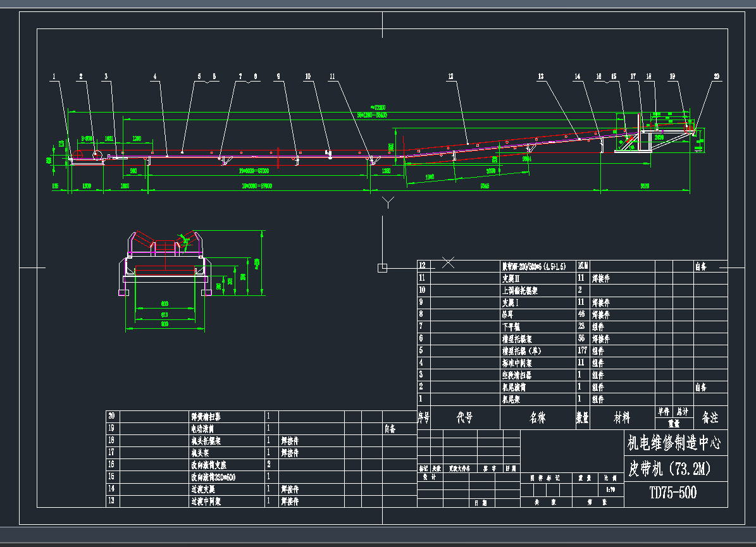Click the 焊接件 material in row 14
The image size is (756, 547).
tap(290, 489)
